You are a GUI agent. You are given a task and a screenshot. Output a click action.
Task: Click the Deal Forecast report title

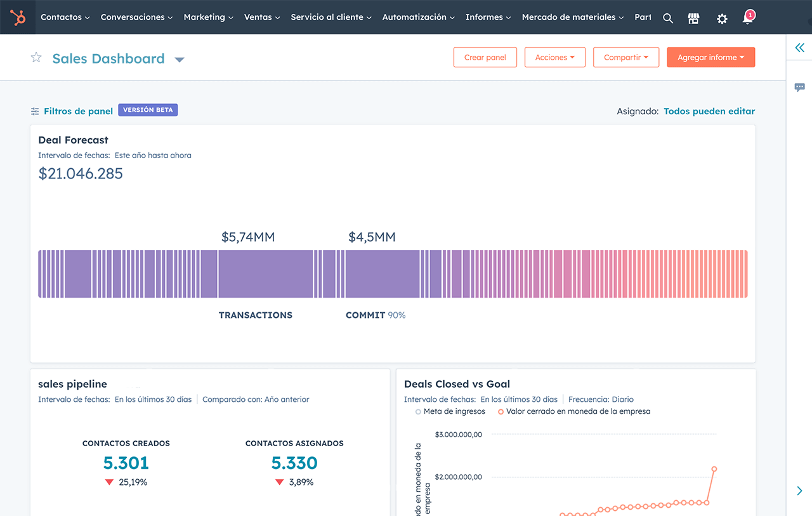click(x=73, y=140)
